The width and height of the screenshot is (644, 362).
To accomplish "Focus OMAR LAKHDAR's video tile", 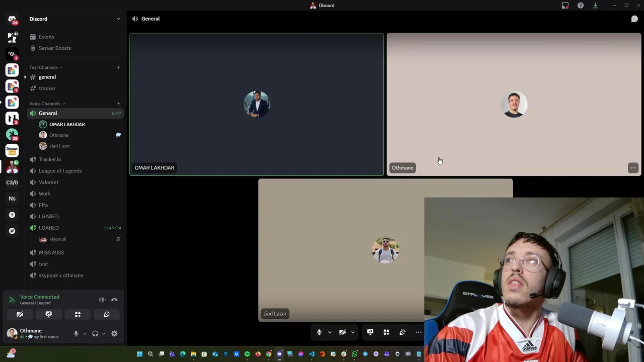I will pos(257,105).
